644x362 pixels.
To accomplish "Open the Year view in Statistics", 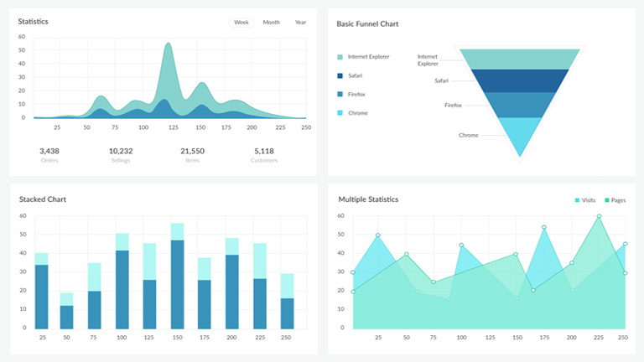I will pyautogui.click(x=300, y=23).
